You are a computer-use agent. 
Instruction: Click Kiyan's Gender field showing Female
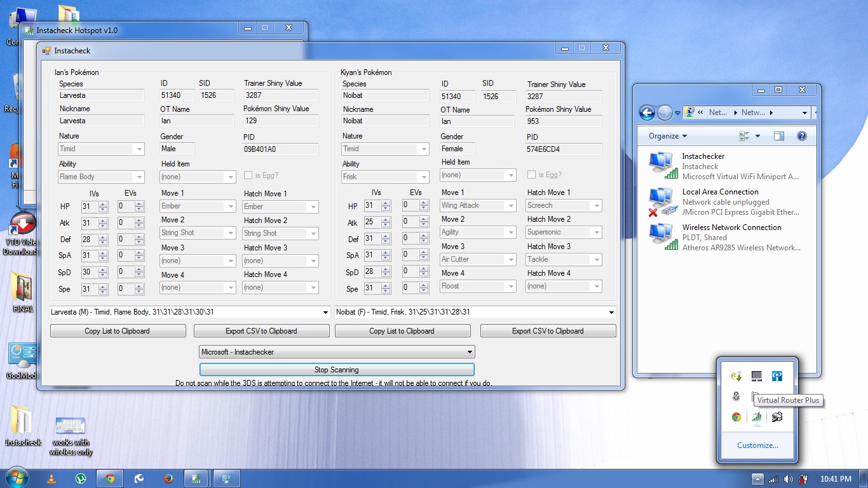[458, 149]
